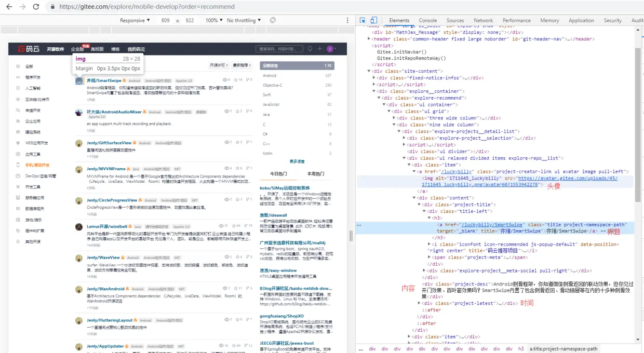Viewport: 644px width, 353px height.
Task: Click the DevTools three-dot customize menu icon
Action: [347, 20]
